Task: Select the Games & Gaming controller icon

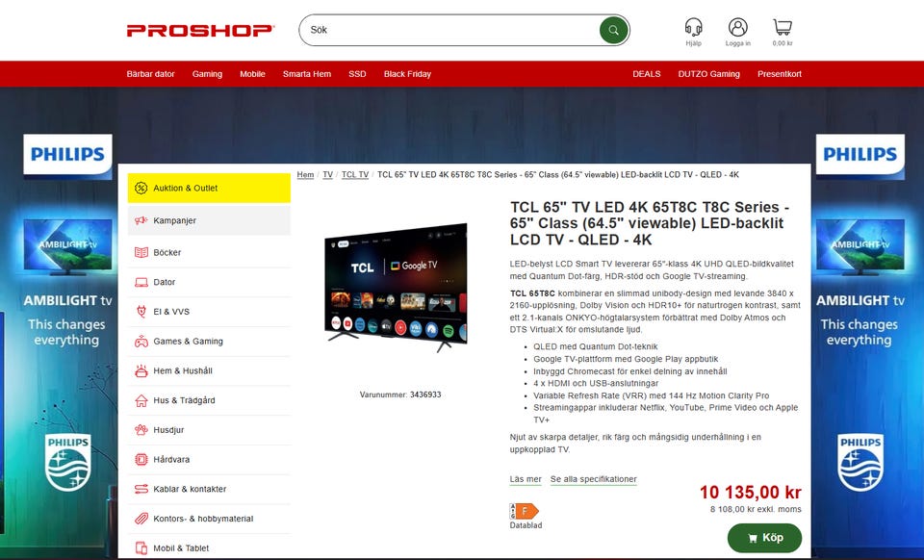Action: click(x=141, y=341)
